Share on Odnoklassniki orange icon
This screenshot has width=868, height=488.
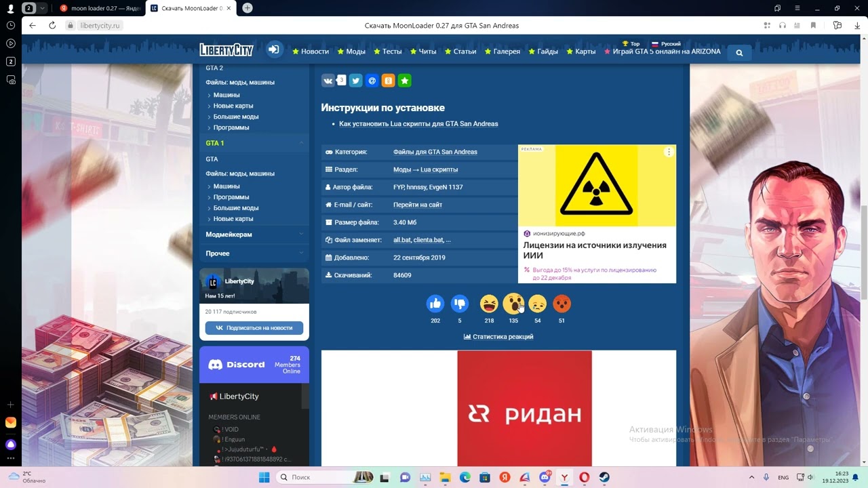click(x=388, y=81)
